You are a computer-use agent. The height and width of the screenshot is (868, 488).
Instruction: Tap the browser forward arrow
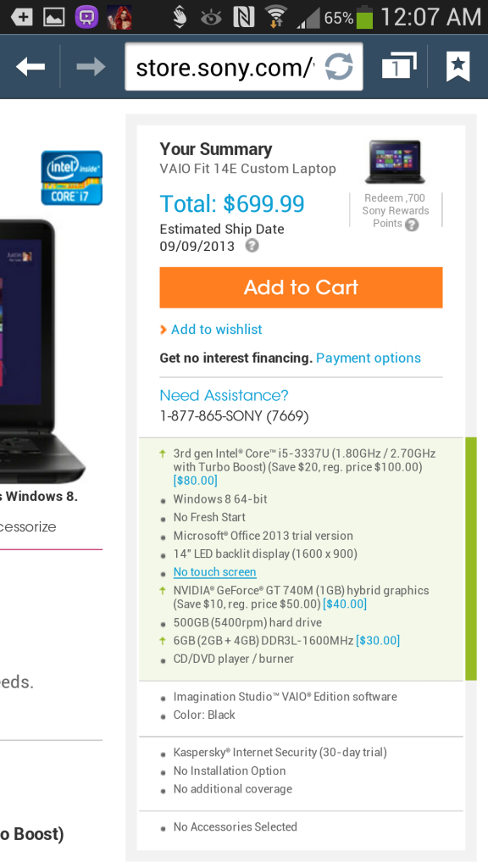91,67
